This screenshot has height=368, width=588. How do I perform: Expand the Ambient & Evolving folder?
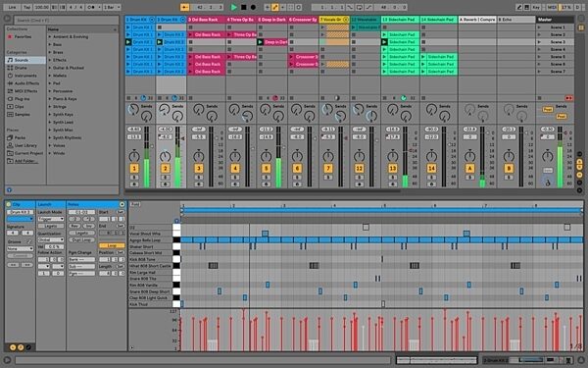click(x=50, y=37)
